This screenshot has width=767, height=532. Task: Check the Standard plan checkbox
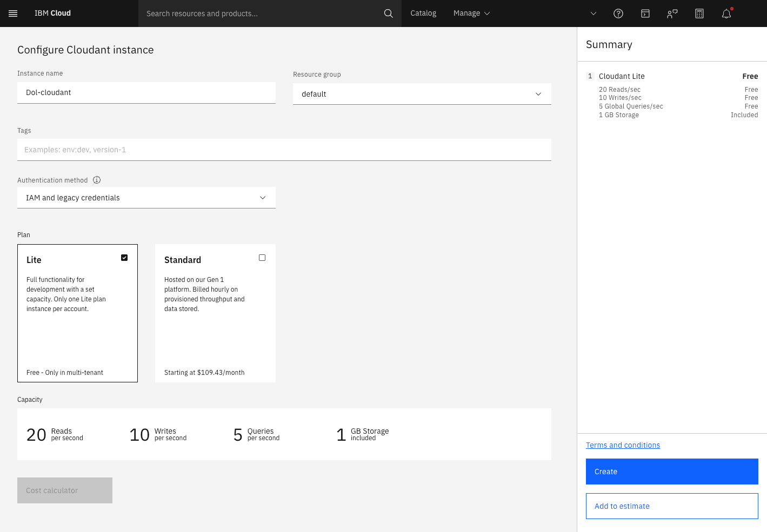(x=262, y=258)
